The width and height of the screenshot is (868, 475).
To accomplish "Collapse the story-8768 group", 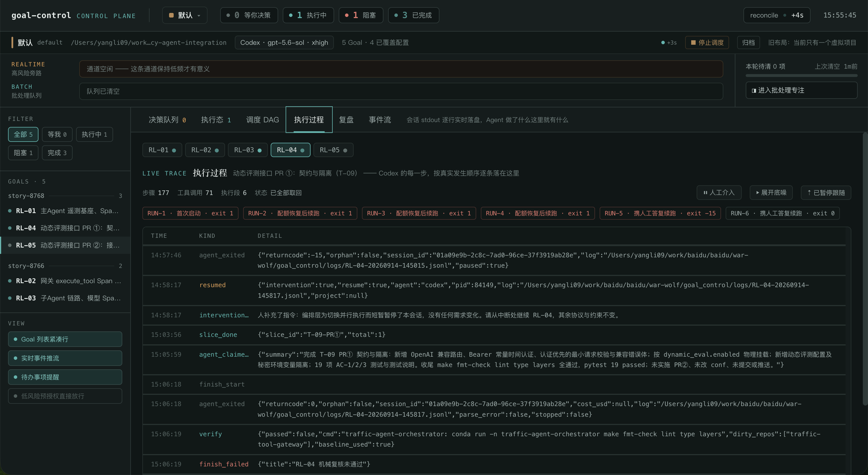I will pyautogui.click(x=65, y=196).
